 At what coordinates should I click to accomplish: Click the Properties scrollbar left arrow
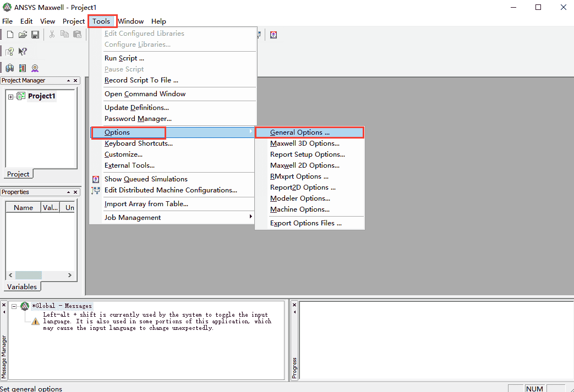pyautogui.click(x=10, y=275)
